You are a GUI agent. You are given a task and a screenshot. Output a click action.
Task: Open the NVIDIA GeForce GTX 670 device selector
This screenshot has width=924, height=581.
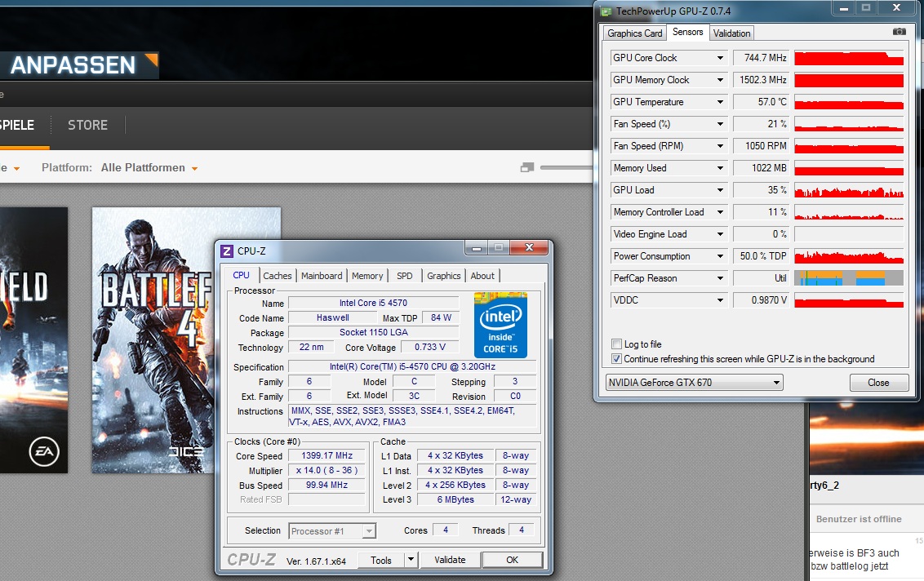pyautogui.click(x=694, y=383)
